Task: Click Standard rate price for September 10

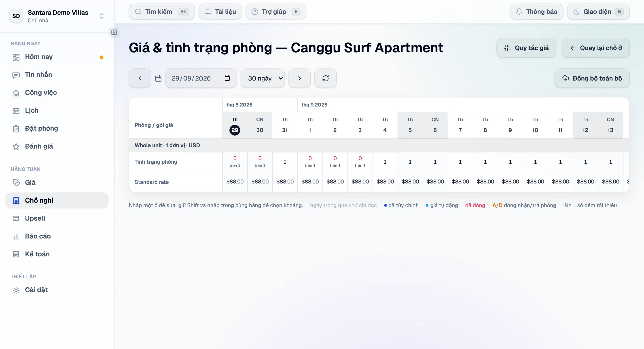Action: click(x=536, y=182)
